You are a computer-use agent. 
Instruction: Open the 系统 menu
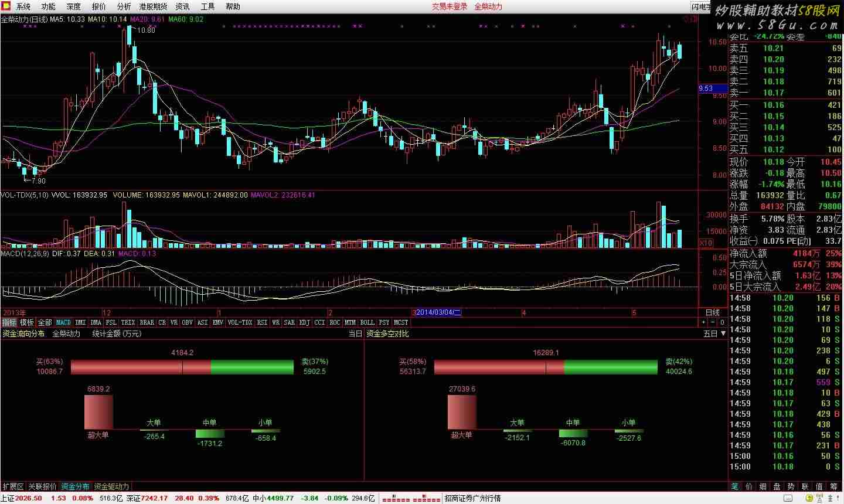(23, 6)
